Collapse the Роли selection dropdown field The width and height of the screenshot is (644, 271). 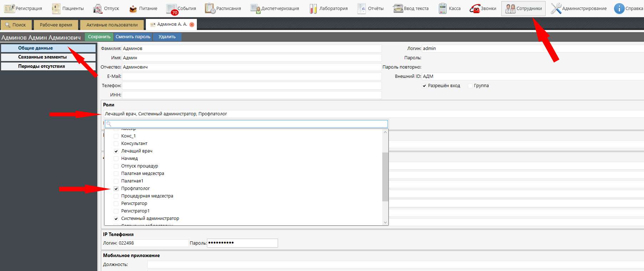(x=246, y=114)
